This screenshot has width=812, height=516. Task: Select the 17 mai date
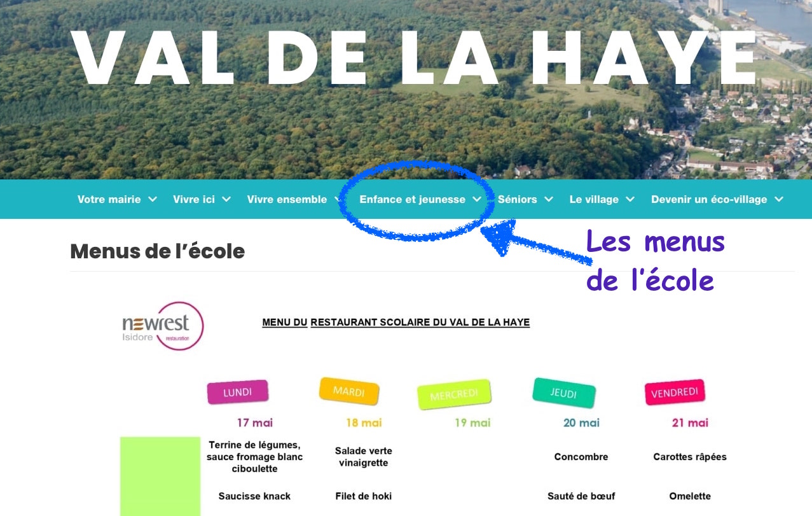point(254,422)
